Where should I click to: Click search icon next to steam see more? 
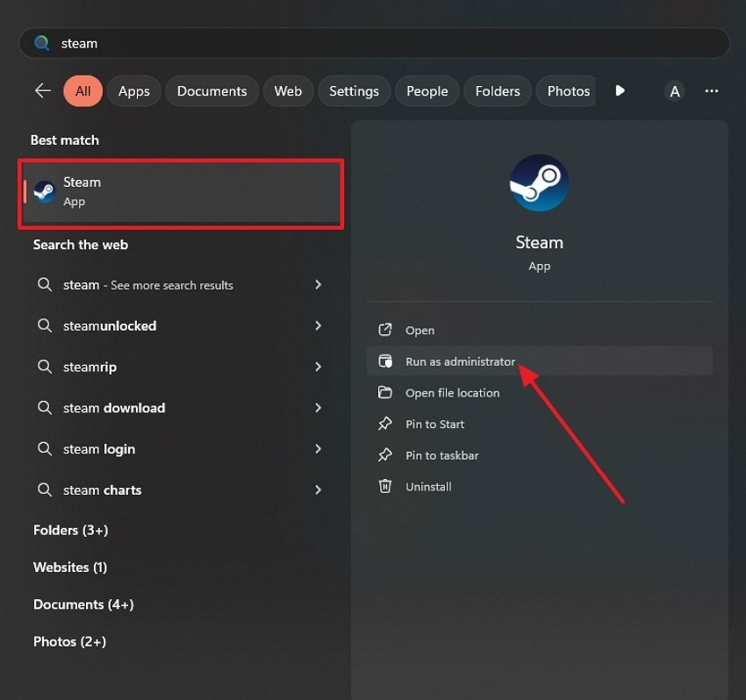45,285
